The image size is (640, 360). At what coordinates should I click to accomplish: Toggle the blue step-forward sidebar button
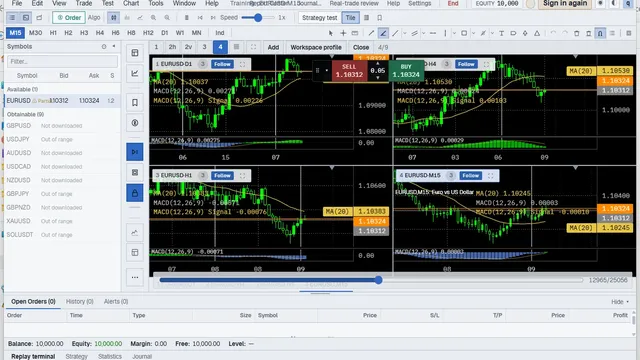tap(135, 152)
